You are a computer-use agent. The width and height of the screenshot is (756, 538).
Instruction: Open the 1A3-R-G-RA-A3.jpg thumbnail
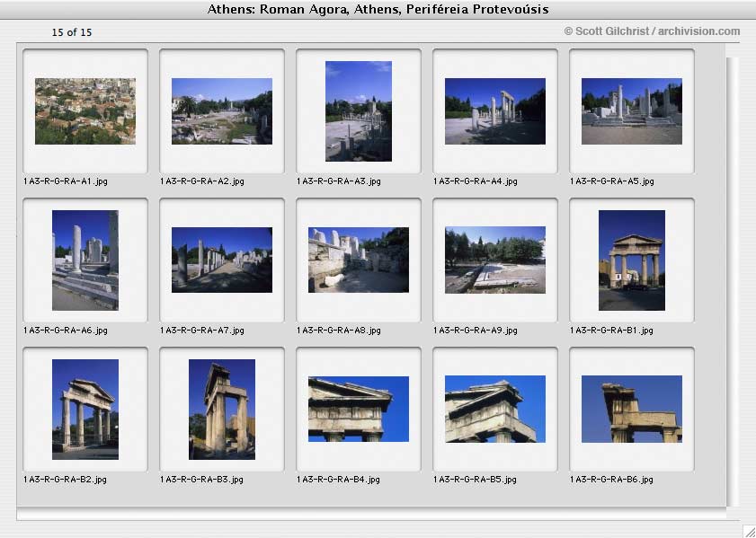click(x=359, y=111)
